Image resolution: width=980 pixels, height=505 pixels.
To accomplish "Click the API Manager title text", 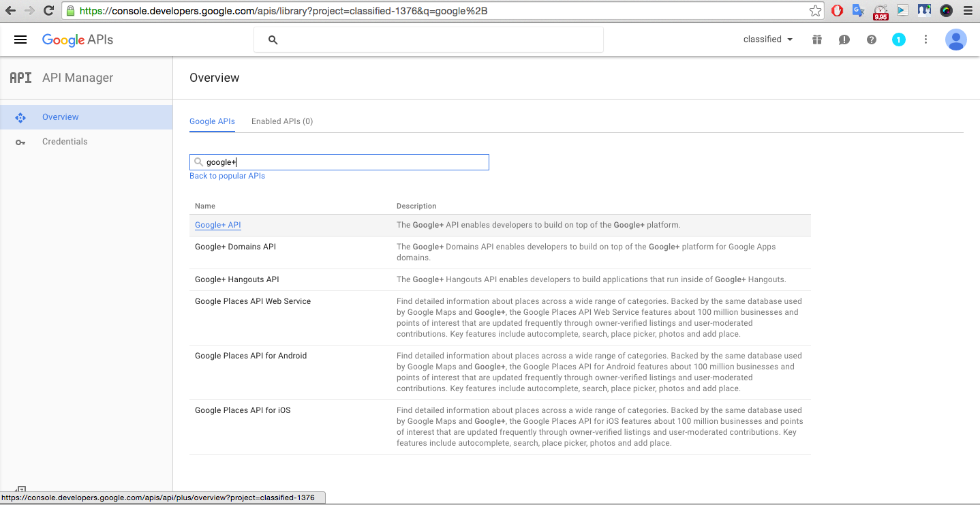I will pos(78,78).
